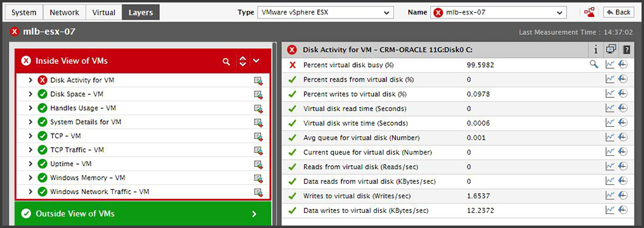Select the Uptime - VM row label

[70, 164]
